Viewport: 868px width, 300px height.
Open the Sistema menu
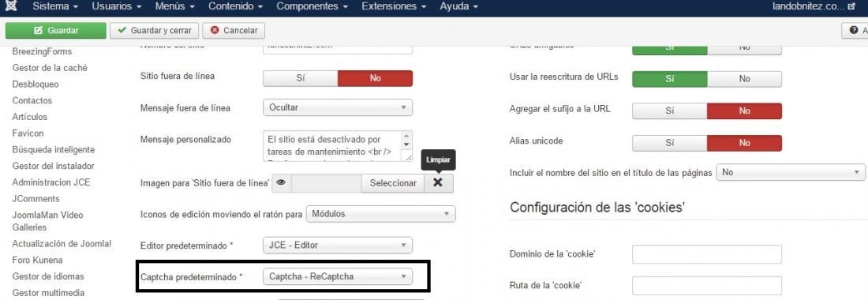click(54, 6)
